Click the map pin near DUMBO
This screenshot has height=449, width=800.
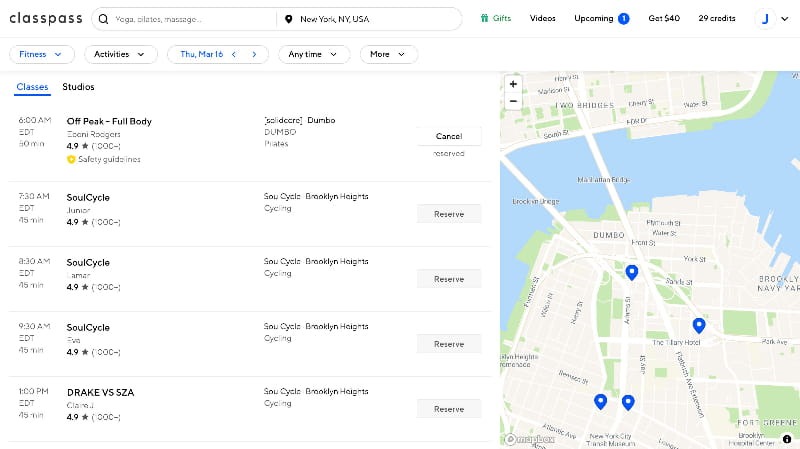point(631,272)
